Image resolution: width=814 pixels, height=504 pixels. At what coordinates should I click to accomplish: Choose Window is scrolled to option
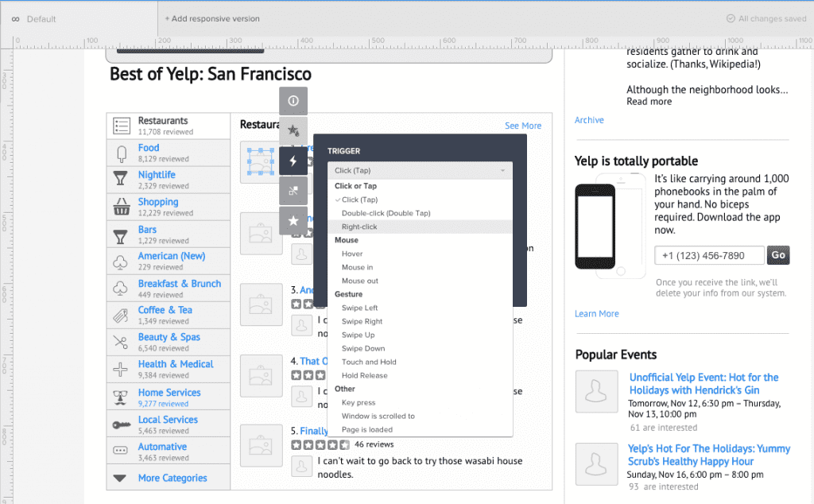point(420,415)
